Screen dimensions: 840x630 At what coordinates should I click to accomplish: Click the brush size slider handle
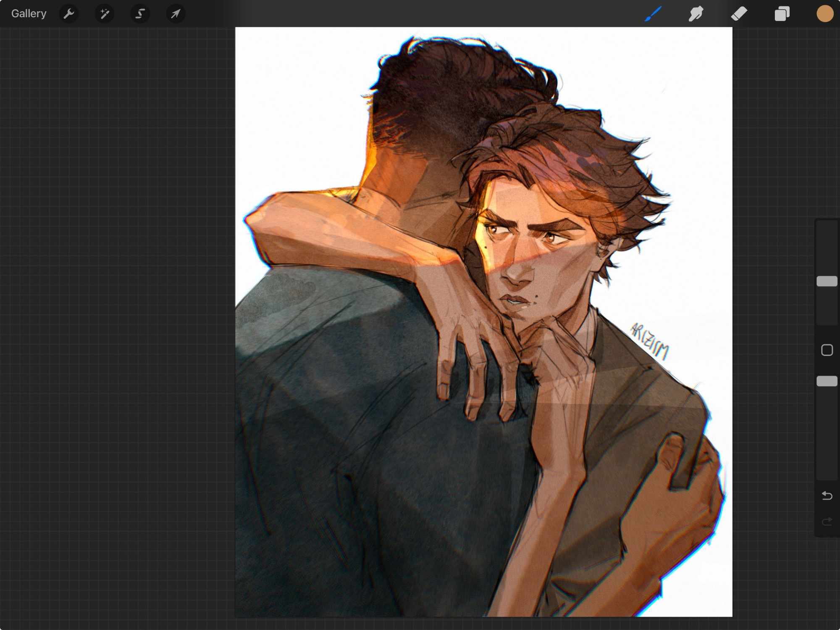tap(827, 281)
